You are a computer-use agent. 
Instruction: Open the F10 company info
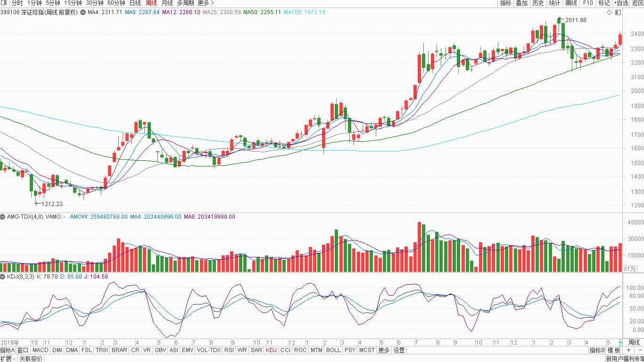click(587, 3)
